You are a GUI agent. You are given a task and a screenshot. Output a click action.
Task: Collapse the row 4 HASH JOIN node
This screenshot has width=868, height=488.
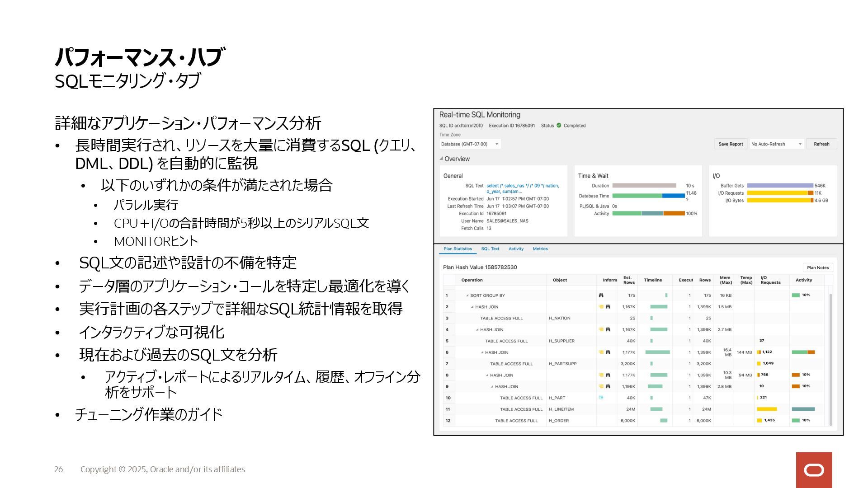[x=477, y=330]
